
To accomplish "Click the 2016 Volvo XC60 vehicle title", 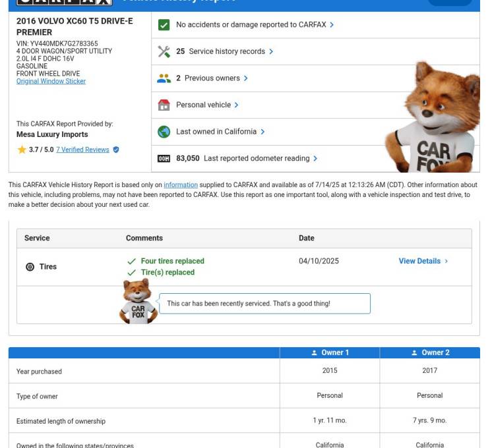I will (x=75, y=26).
